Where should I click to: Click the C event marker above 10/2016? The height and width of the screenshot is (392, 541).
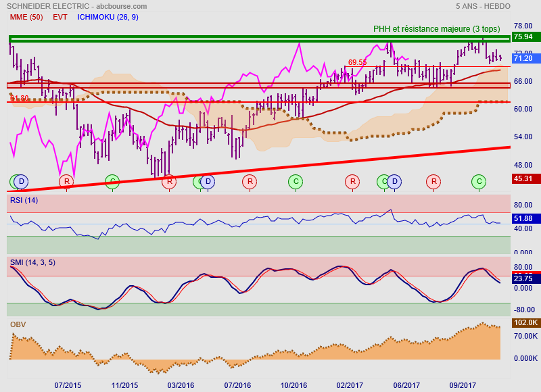[x=296, y=181]
